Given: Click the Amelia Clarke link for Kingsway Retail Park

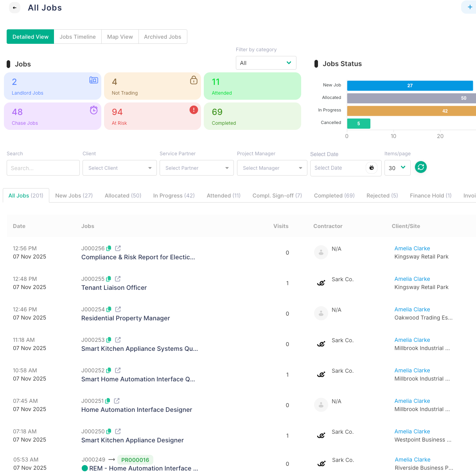Looking at the screenshot, I should [412, 248].
